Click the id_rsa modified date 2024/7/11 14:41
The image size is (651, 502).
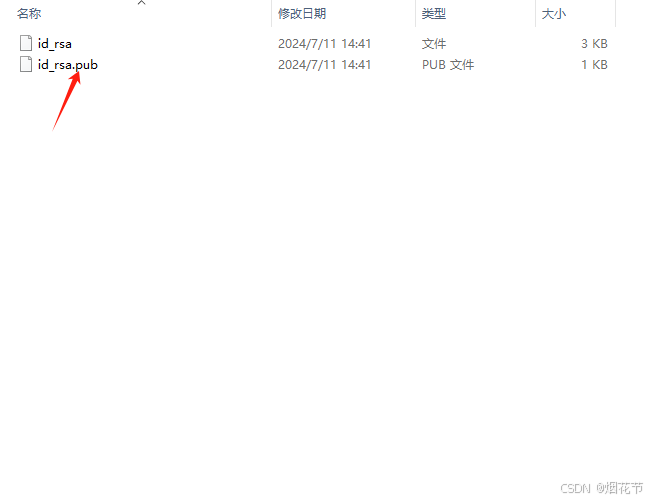coord(324,44)
